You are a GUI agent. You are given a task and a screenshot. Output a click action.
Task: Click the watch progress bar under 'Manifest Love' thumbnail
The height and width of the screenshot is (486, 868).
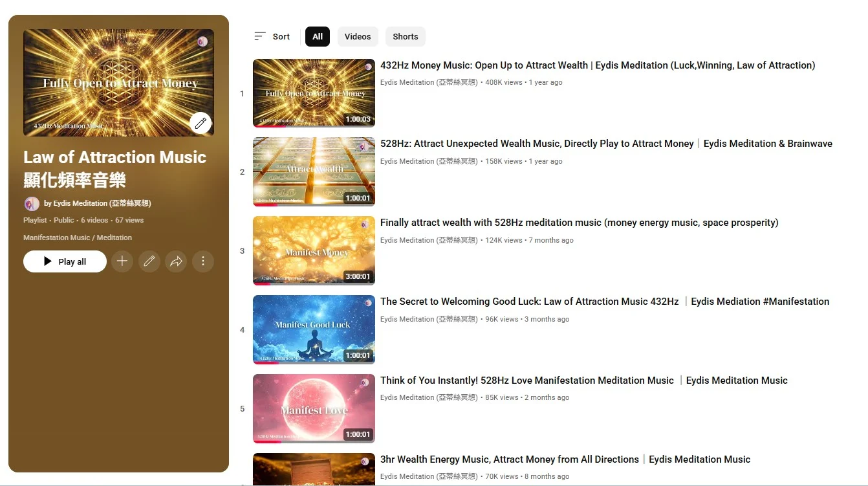[x=314, y=442]
